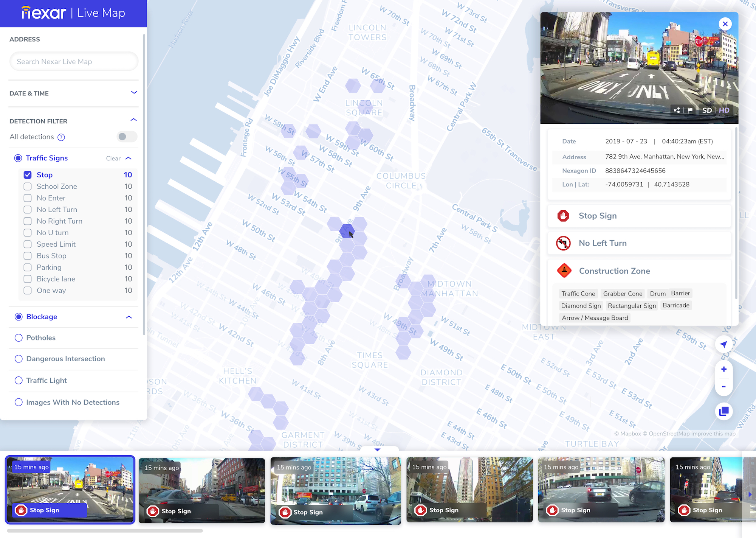Click the share icon on dashcam image
The height and width of the screenshot is (538, 756).
(x=677, y=110)
